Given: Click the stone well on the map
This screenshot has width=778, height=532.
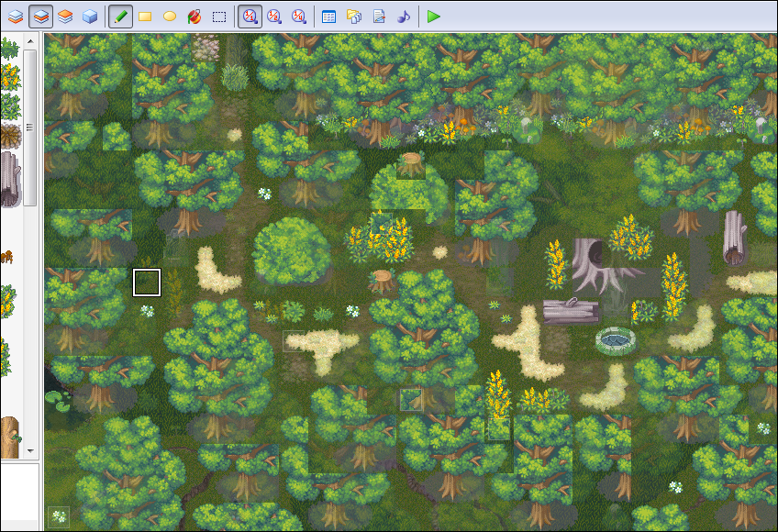Looking at the screenshot, I should click(616, 341).
